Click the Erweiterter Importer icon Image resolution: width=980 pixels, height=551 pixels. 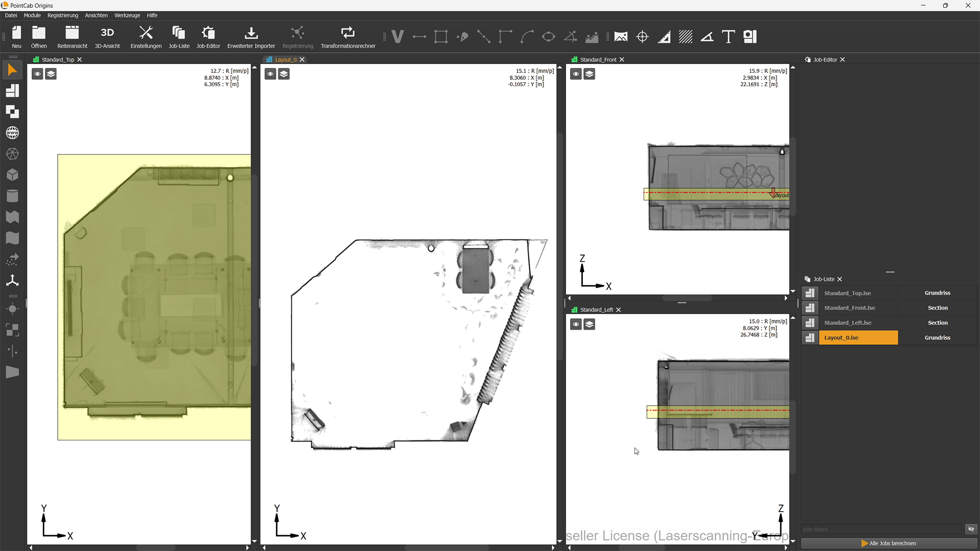point(251,34)
